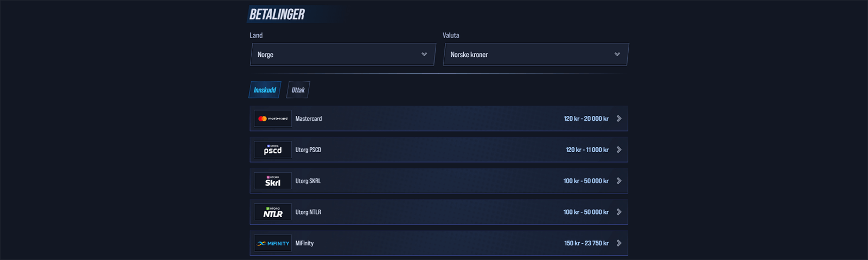This screenshot has height=260, width=868.
Task: Expand the Mastercard row chevron arrow
Action: 619,119
